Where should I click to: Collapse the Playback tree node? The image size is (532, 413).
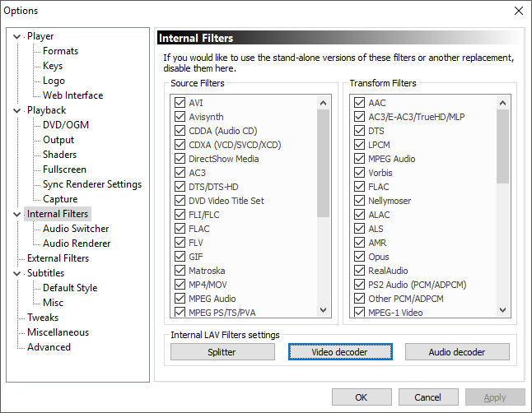(x=16, y=110)
